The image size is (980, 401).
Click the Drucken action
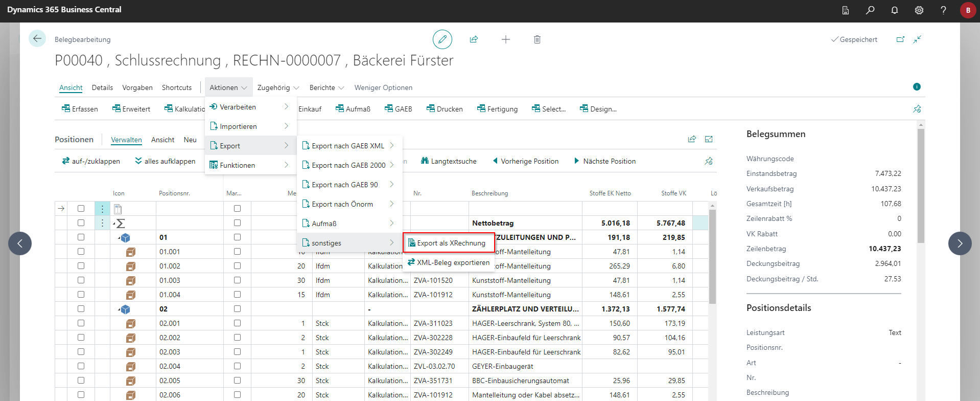coord(445,109)
